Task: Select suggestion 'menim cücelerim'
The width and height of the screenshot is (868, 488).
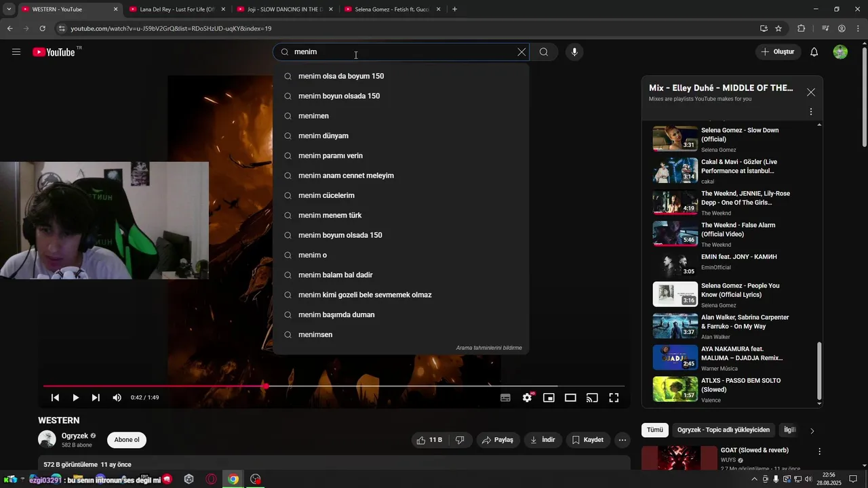Action: pos(401,195)
